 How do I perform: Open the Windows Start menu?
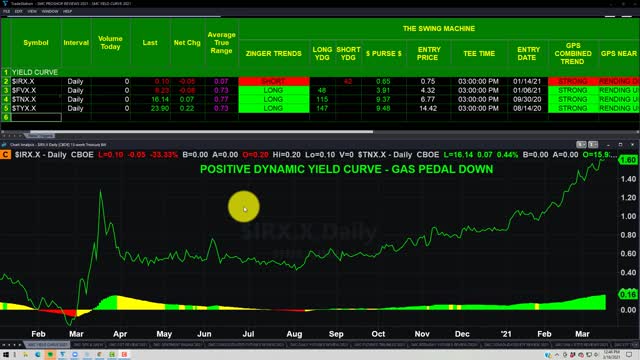(6, 355)
